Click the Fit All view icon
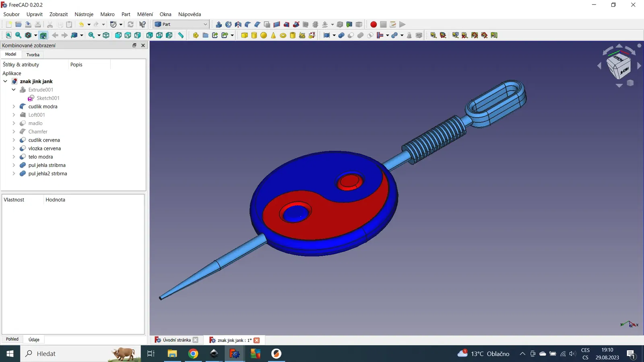Viewport: 644px width, 362px height. pos(8,35)
